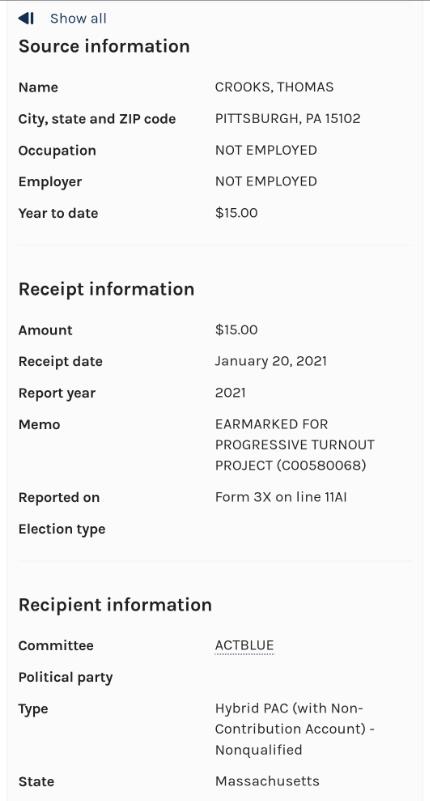Viewport: 430px width, 801px height.
Task: Click the Report year 2021 value
Action: point(230,393)
